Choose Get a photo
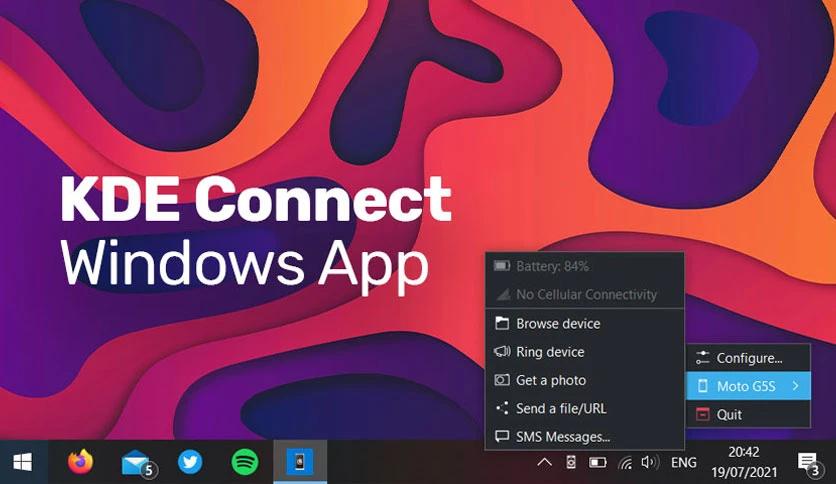 585,380
